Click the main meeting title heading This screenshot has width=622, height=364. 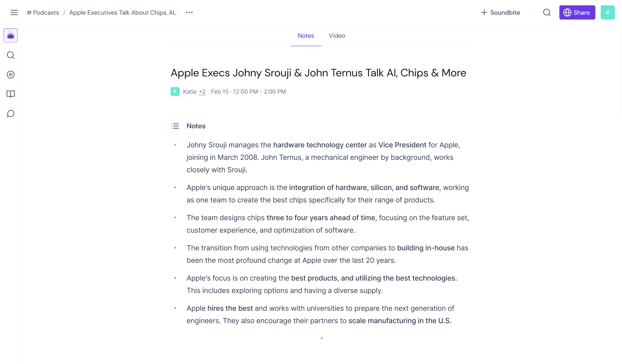[x=318, y=73]
